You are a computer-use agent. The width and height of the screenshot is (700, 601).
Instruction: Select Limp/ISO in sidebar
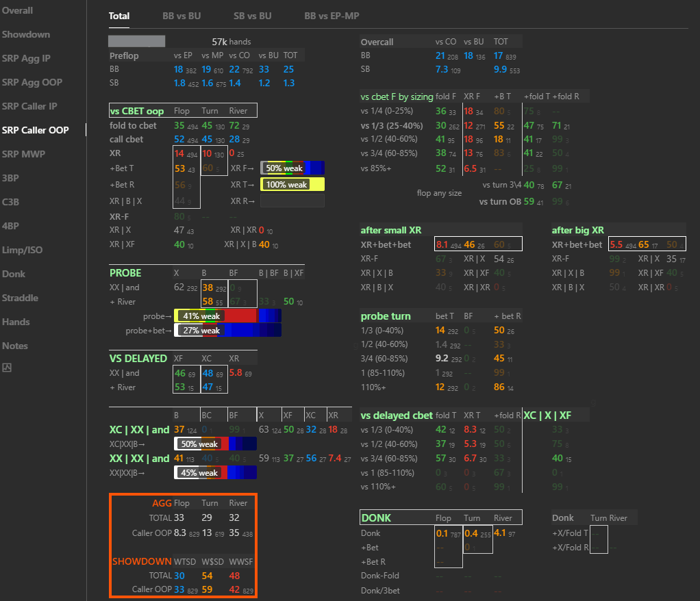(x=23, y=250)
